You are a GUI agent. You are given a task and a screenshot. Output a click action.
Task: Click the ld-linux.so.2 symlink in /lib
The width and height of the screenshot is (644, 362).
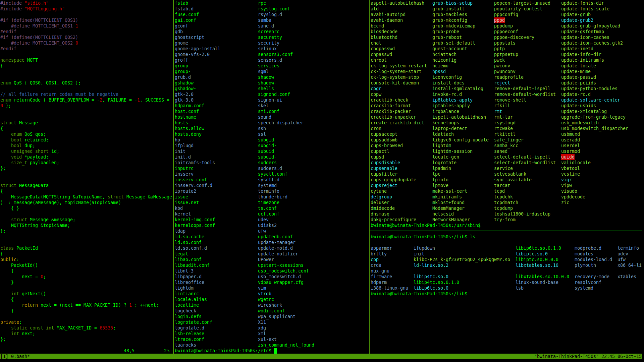pyautogui.click(x=431, y=265)
